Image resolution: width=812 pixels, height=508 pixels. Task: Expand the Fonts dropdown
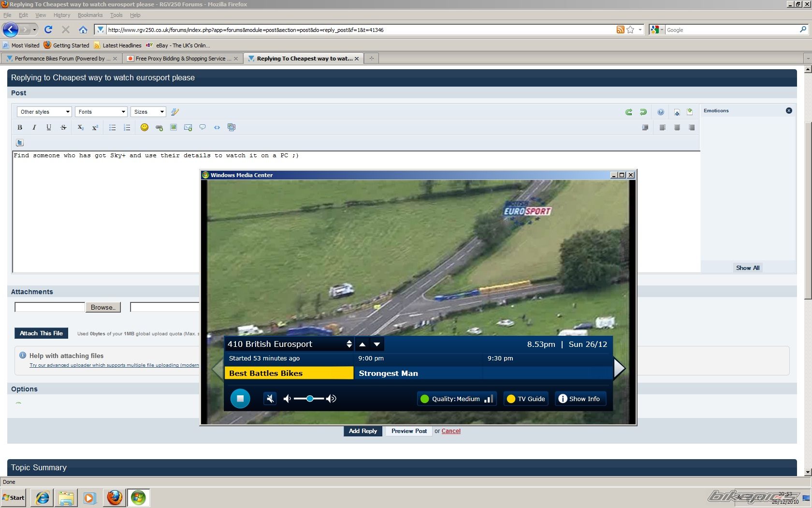(101, 112)
